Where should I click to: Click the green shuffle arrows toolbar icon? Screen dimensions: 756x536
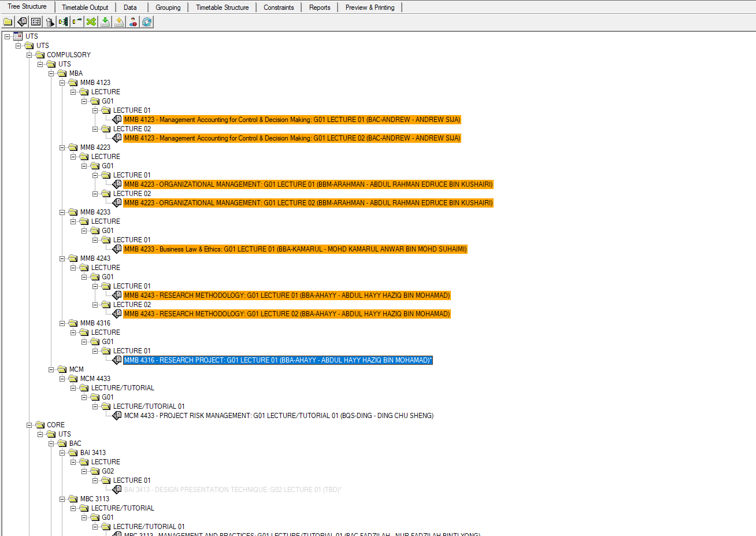pos(91,22)
